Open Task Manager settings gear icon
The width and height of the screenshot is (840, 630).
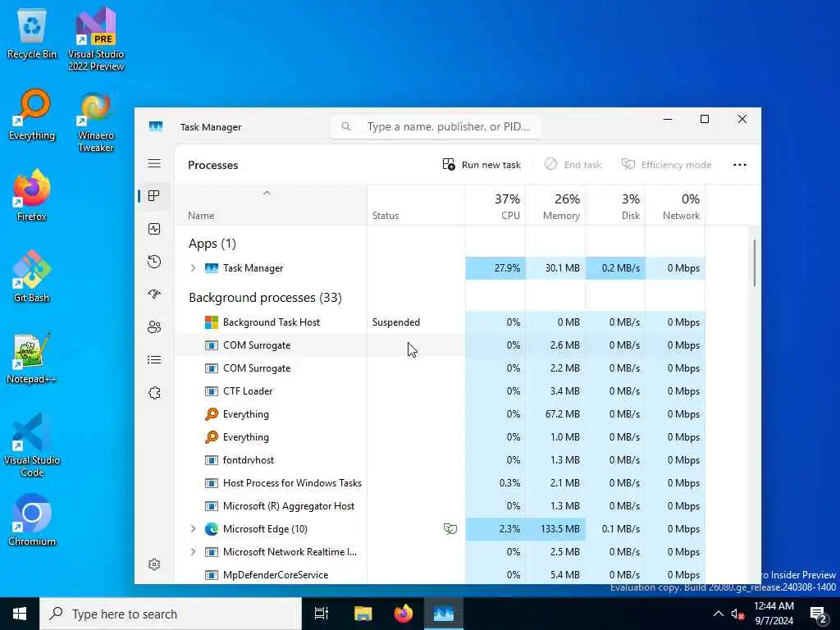[154, 564]
